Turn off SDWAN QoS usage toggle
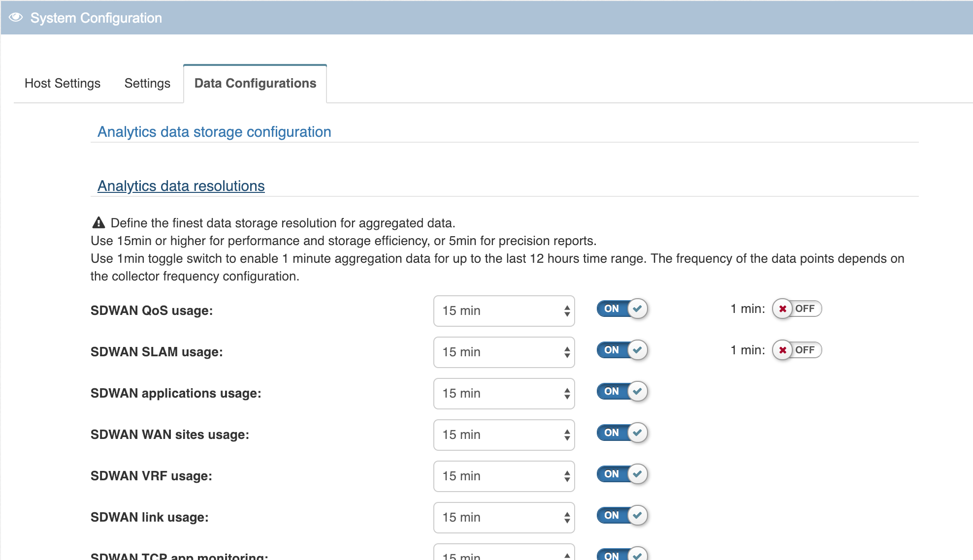973x560 pixels. click(622, 309)
